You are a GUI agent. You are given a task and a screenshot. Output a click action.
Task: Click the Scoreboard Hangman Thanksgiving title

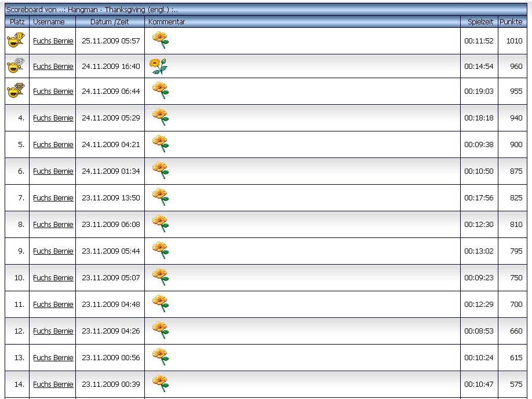click(x=92, y=9)
